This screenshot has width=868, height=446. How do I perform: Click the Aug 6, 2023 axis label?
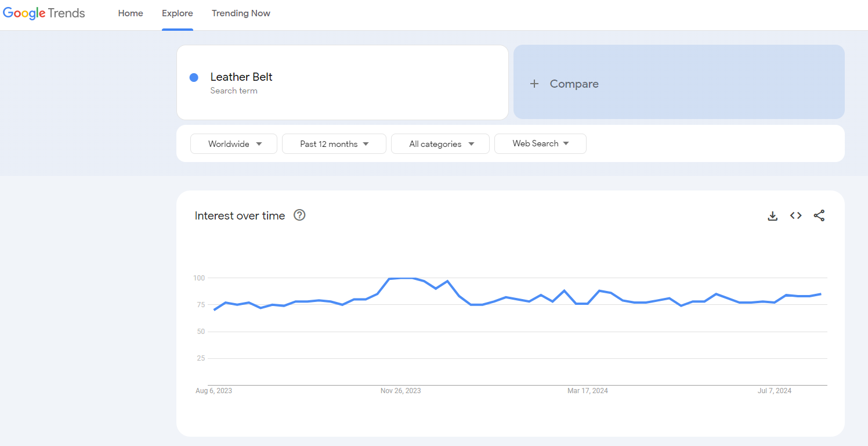tap(214, 391)
